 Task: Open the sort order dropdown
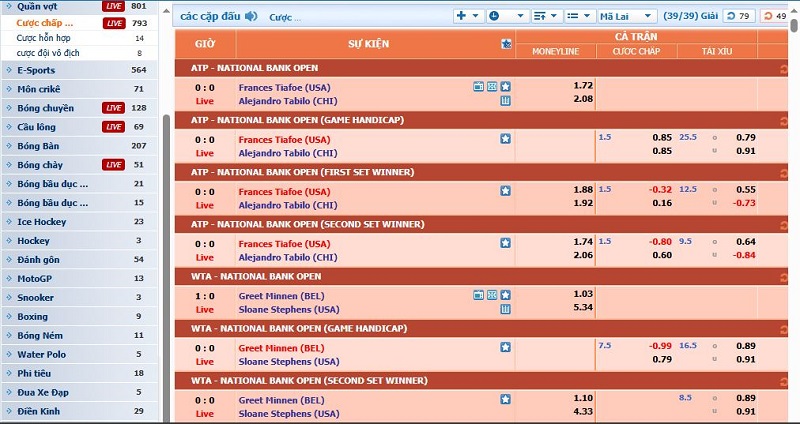[x=546, y=16]
